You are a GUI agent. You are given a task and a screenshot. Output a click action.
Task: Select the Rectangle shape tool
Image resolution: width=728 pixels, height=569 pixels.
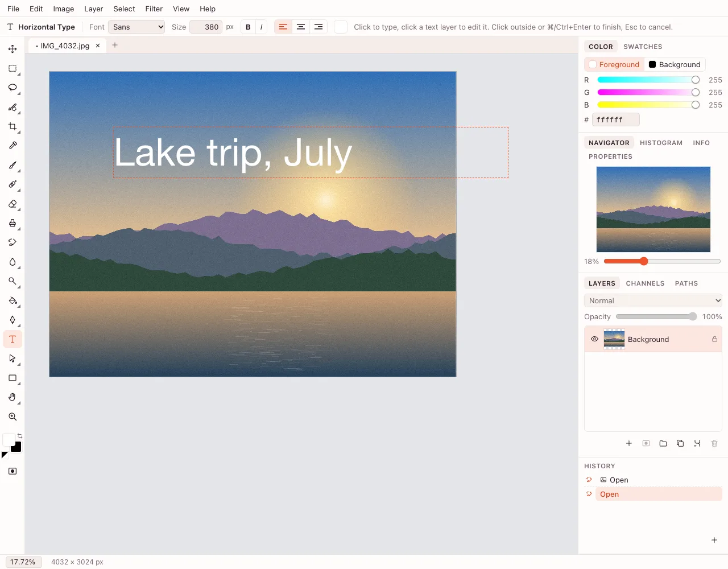tap(13, 378)
